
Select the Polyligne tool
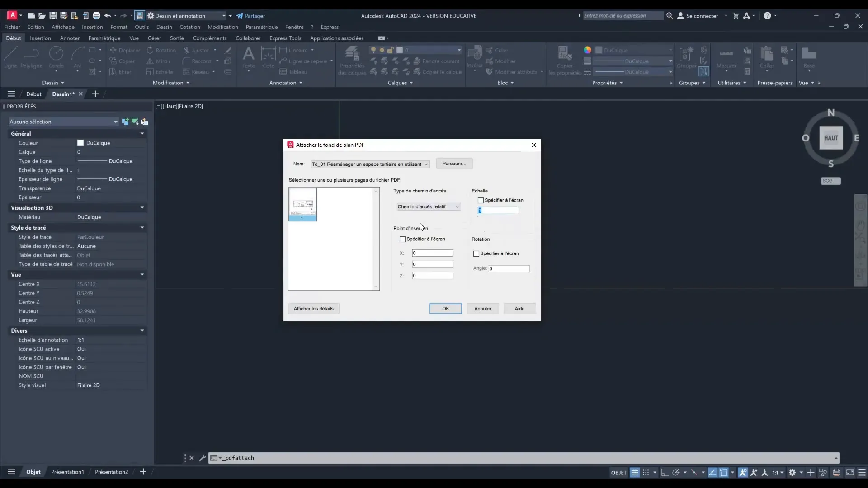[x=31, y=57]
